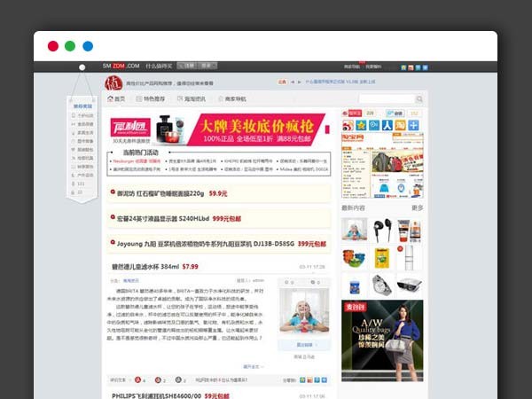
Task: Click the green traffic light dot
Action: [x=71, y=46]
